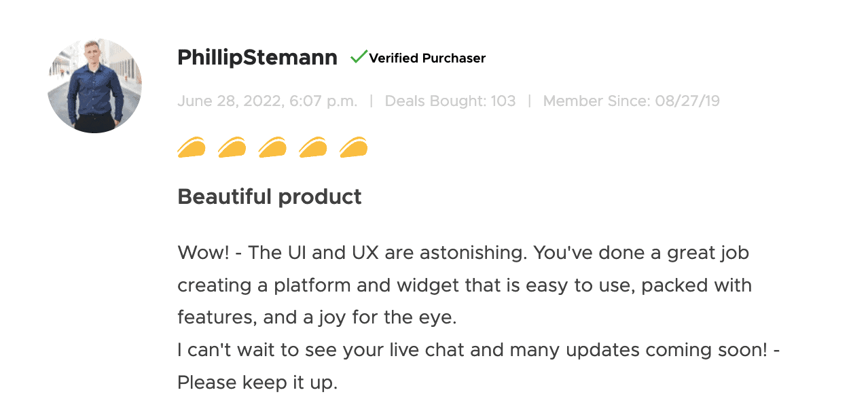868x420 pixels.
Task: Click the Verified Purchaser label
Action: pos(427,58)
